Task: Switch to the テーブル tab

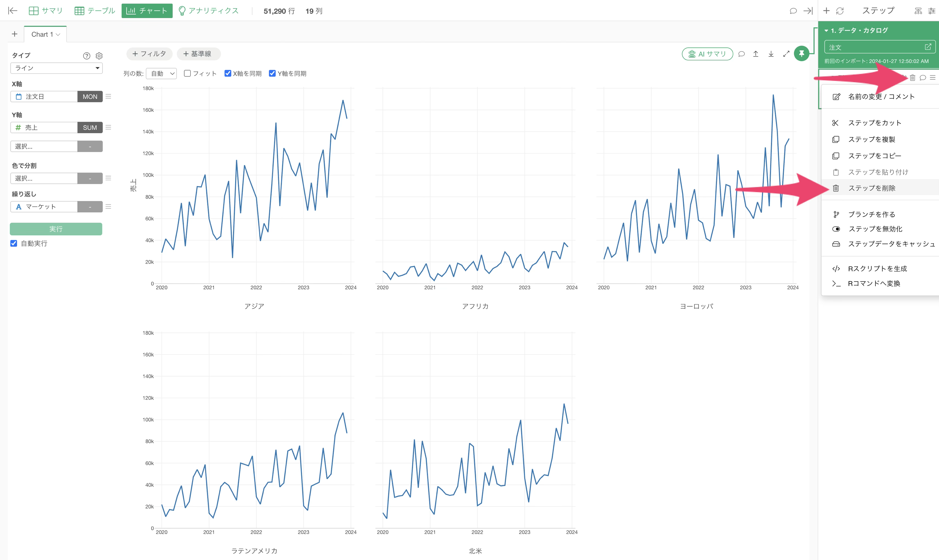Action: 95,11
